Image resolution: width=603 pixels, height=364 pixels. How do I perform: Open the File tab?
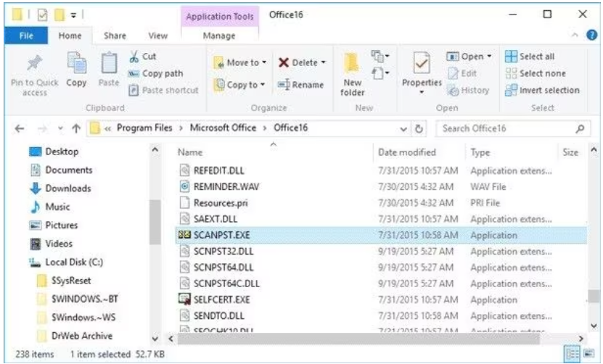tap(26, 36)
